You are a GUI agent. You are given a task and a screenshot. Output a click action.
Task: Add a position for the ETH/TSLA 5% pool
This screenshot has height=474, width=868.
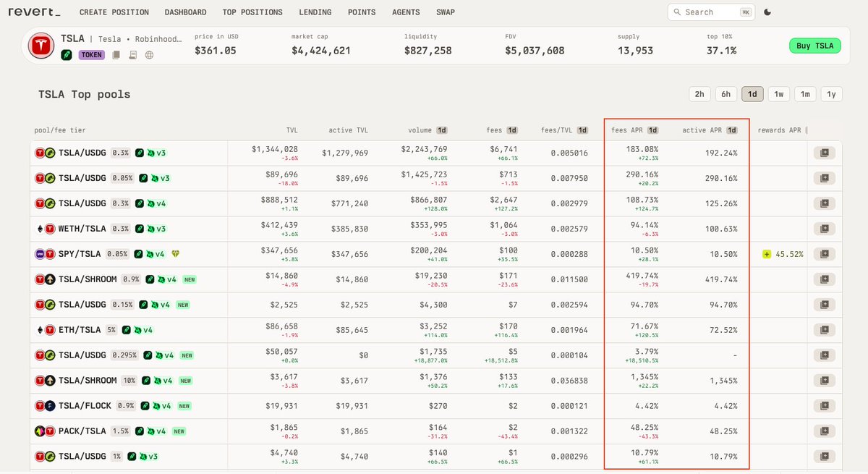(x=825, y=330)
